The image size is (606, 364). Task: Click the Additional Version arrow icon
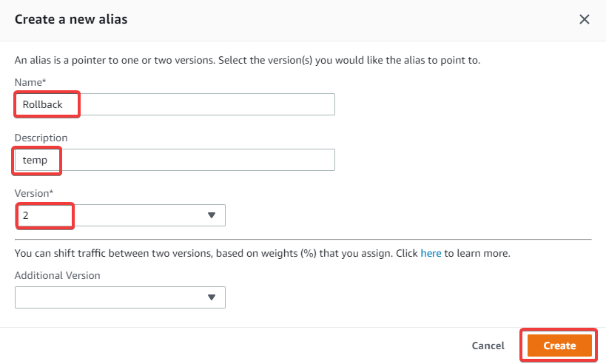(212, 297)
